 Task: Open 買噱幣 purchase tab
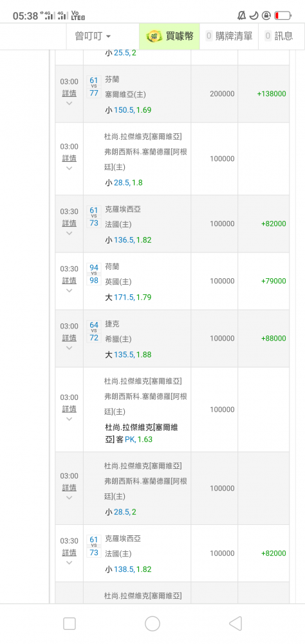169,36
